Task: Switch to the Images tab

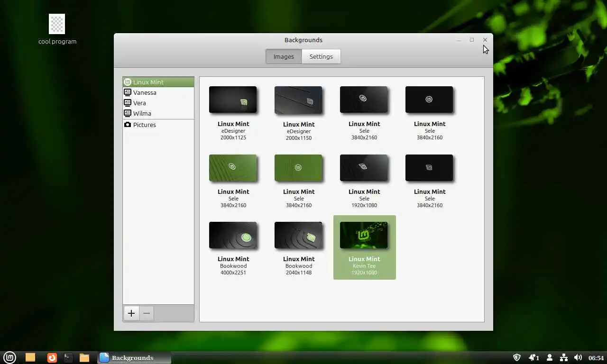Action: pos(284,56)
